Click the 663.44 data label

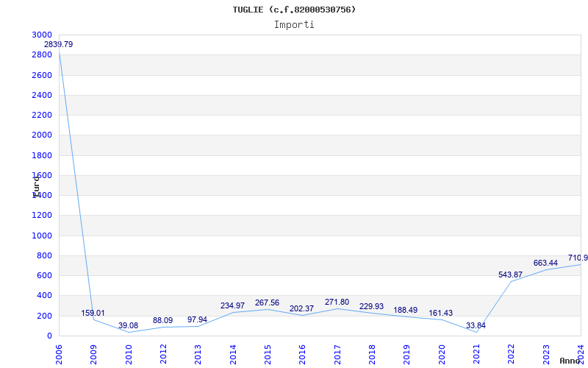545,263
